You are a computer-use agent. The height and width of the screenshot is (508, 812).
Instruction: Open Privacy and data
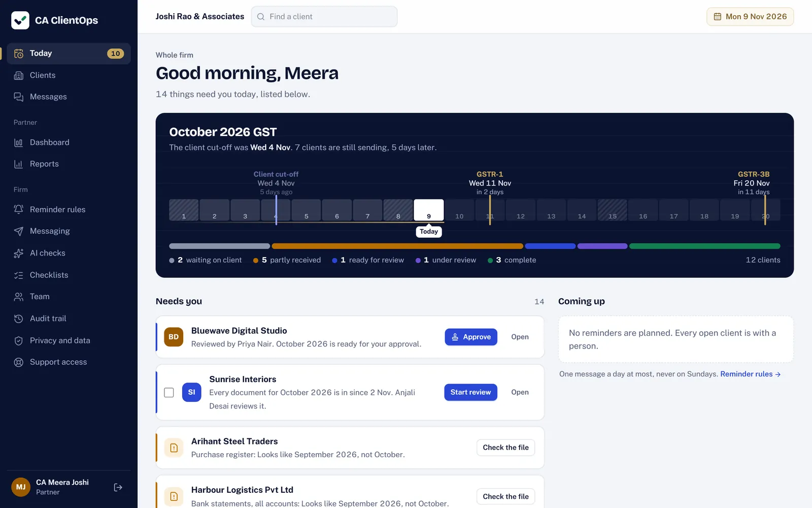(x=69, y=340)
